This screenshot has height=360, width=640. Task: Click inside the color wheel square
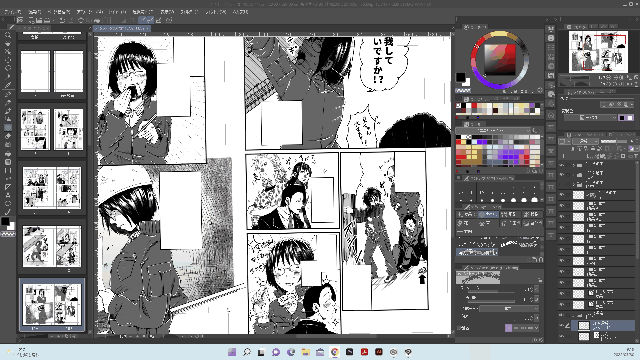[x=500, y=59]
